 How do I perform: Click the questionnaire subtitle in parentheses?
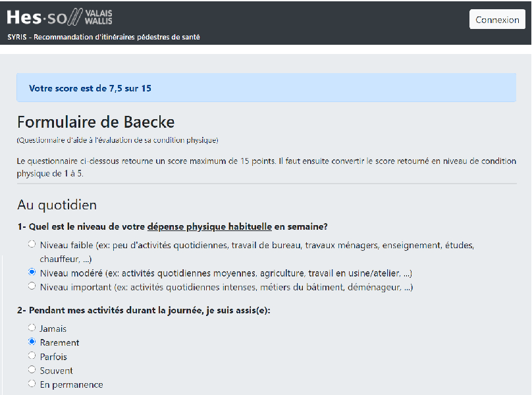(117, 140)
